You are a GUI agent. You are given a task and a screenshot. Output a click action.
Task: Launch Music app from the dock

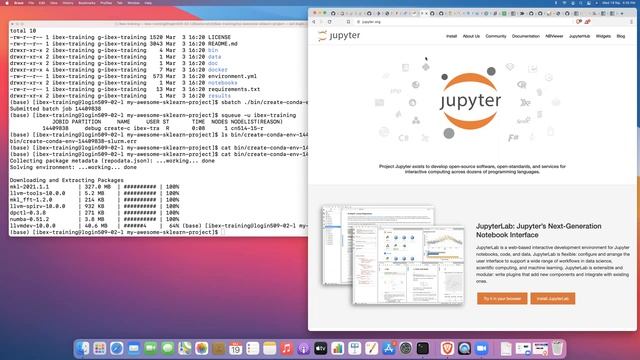pyautogui.click(x=287, y=349)
